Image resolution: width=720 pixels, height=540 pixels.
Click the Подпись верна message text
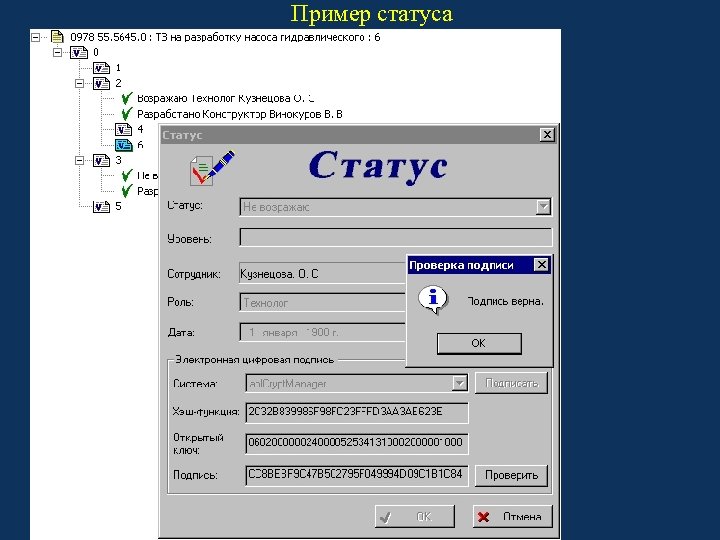(506, 302)
